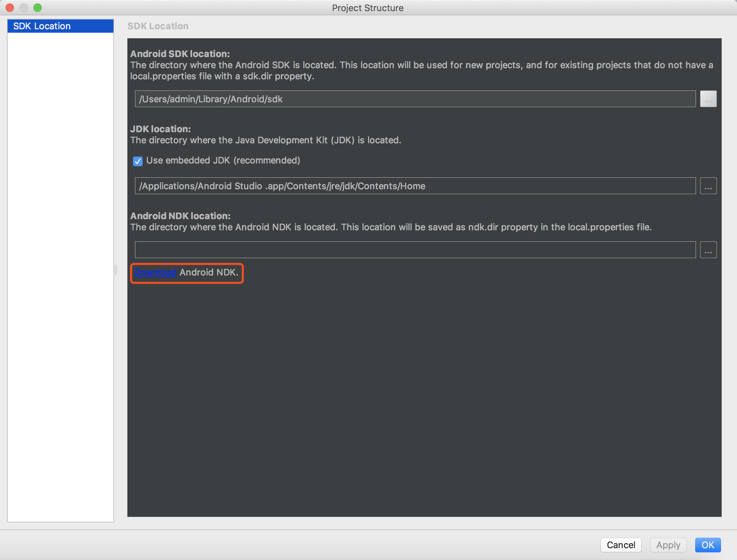737x560 pixels.
Task: Click the Apply button
Action: 668,545
